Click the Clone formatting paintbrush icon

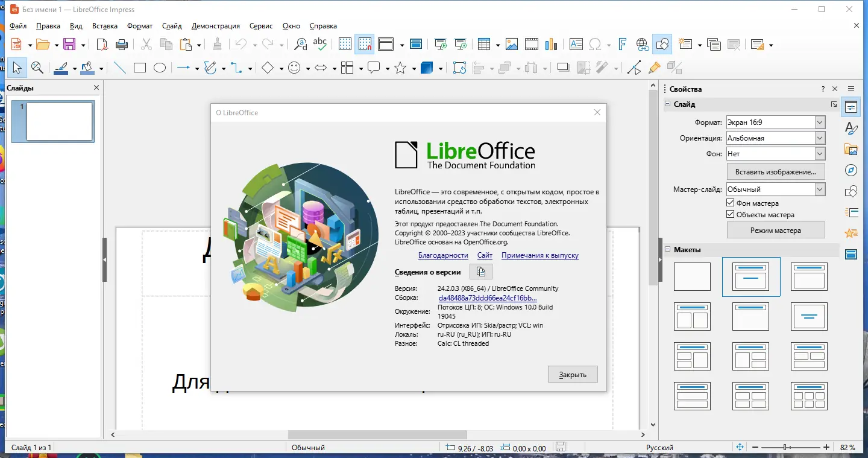217,44
